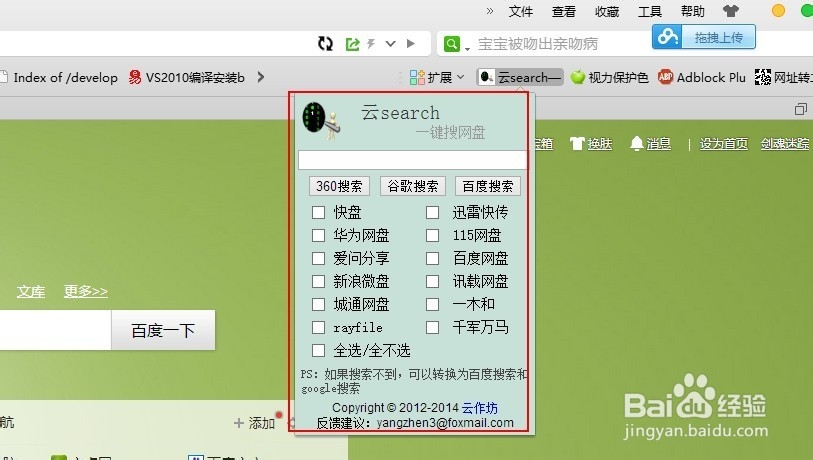
Task: Check the rayfile checkbox
Action: click(318, 328)
